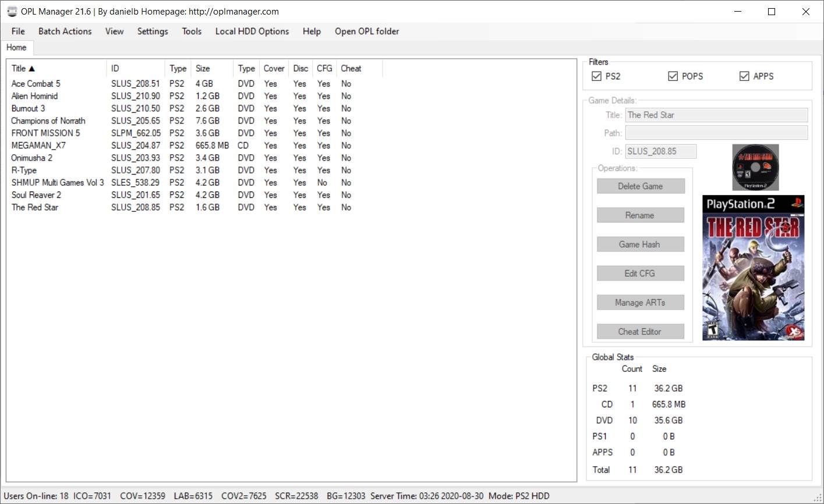This screenshot has width=824, height=504.
Task: Maximize the OPL Manager window
Action: [x=772, y=12]
